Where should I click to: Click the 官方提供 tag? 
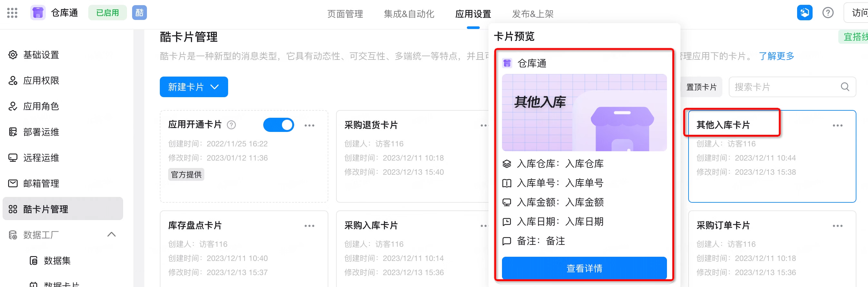click(x=186, y=175)
